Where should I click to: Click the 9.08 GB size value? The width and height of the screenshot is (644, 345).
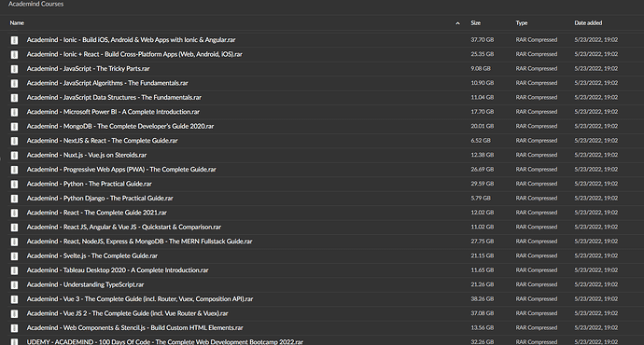coord(481,68)
